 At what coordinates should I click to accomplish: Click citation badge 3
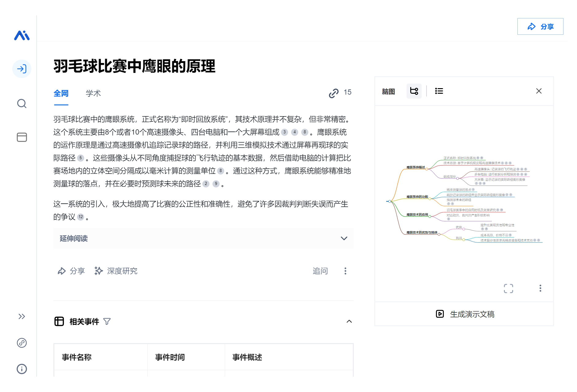[285, 132]
